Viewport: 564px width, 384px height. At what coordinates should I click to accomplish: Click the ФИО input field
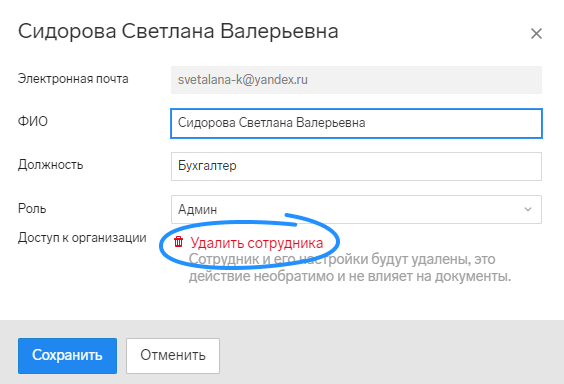[x=356, y=123]
